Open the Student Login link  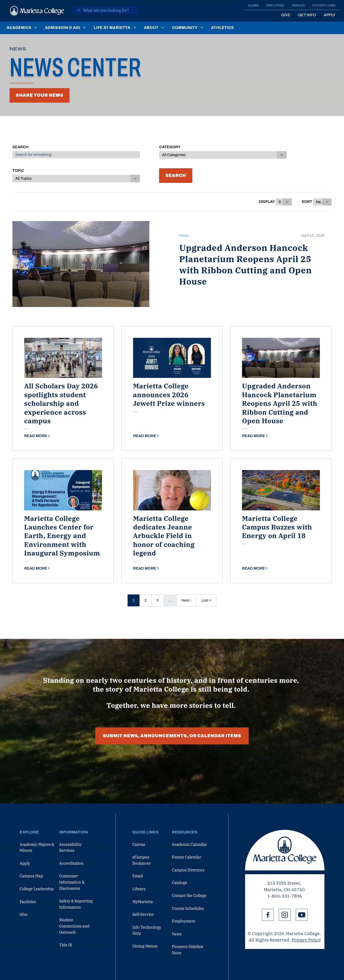324,5
